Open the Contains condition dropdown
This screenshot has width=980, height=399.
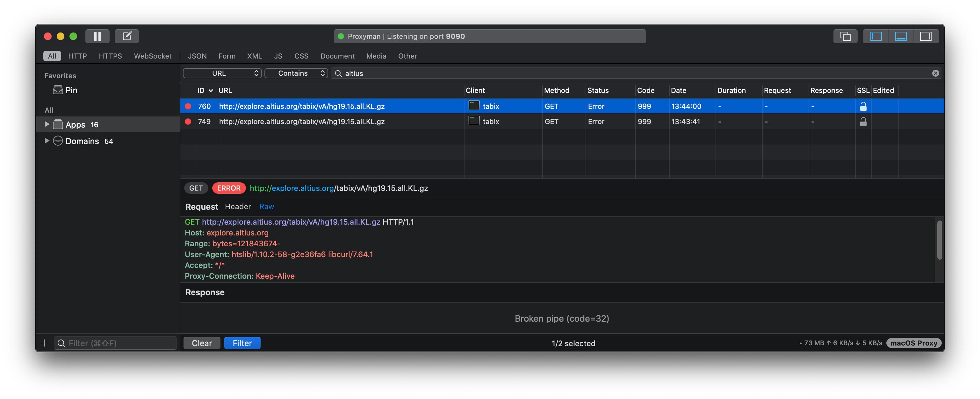(296, 73)
